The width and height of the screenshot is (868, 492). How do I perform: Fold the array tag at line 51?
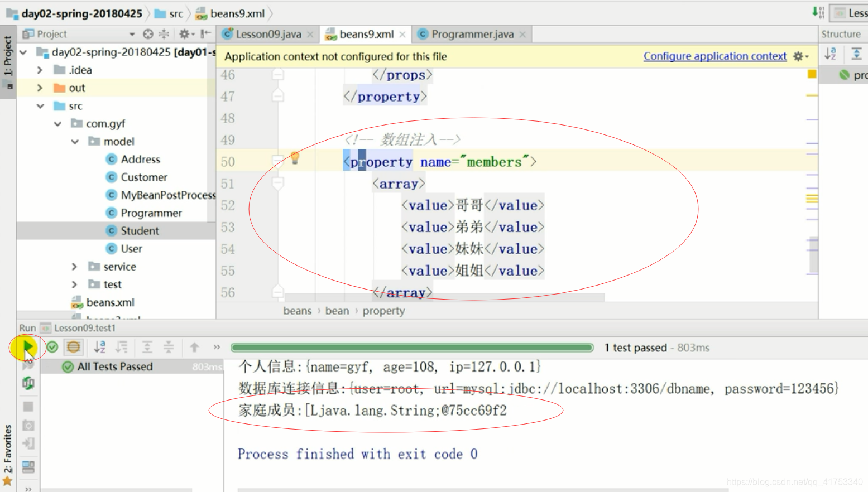click(277, 184)
